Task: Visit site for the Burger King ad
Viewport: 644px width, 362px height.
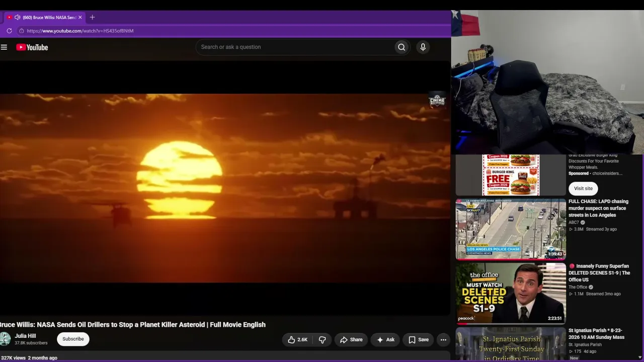Action: tap(583, 189)
